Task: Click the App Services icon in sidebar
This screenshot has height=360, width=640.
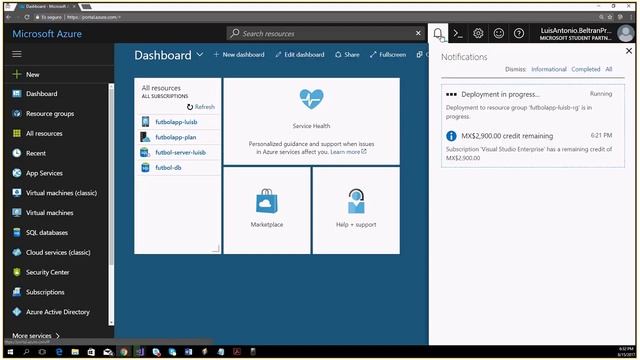Action: [17, 173]
